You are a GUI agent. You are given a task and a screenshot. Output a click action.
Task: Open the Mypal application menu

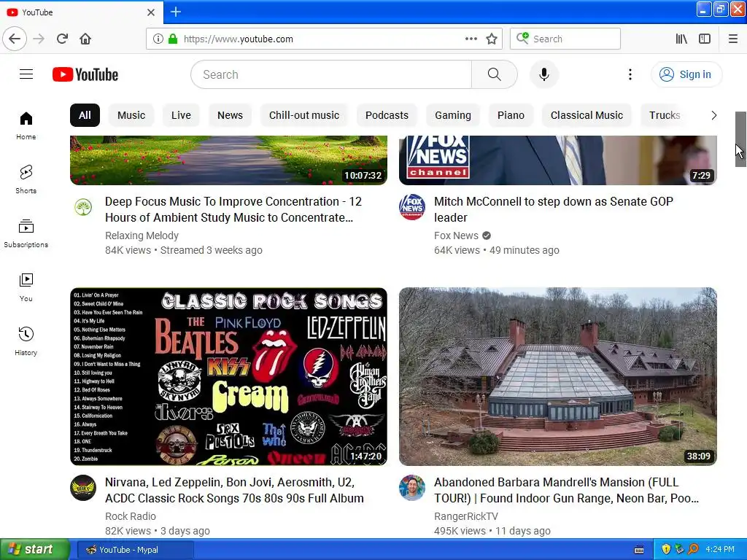732,39
